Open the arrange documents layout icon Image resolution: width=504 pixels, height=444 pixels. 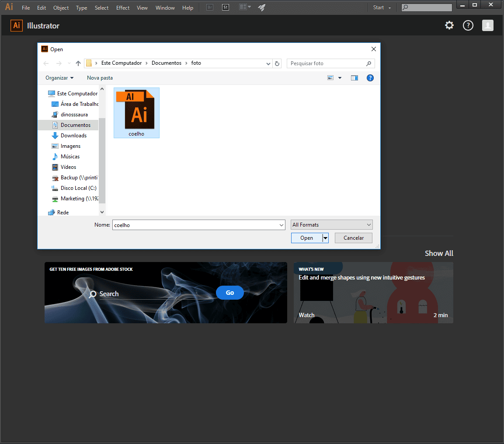[245, 7]
